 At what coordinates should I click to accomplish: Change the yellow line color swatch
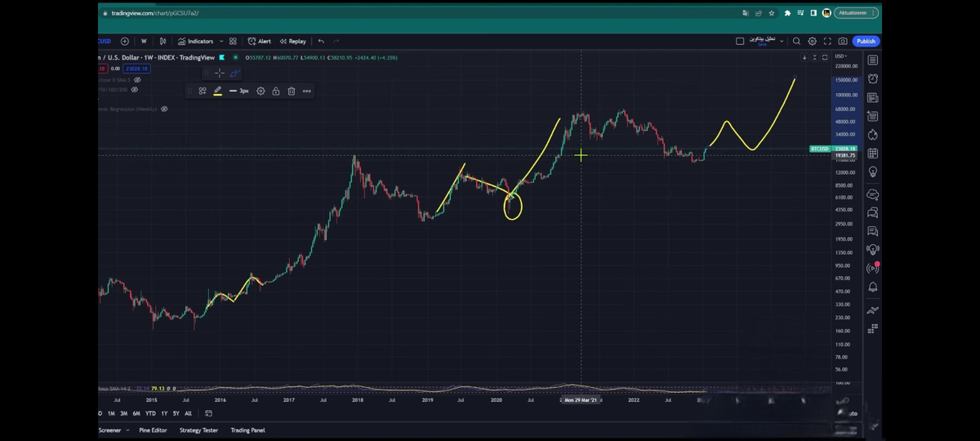[x=217, y=91]
